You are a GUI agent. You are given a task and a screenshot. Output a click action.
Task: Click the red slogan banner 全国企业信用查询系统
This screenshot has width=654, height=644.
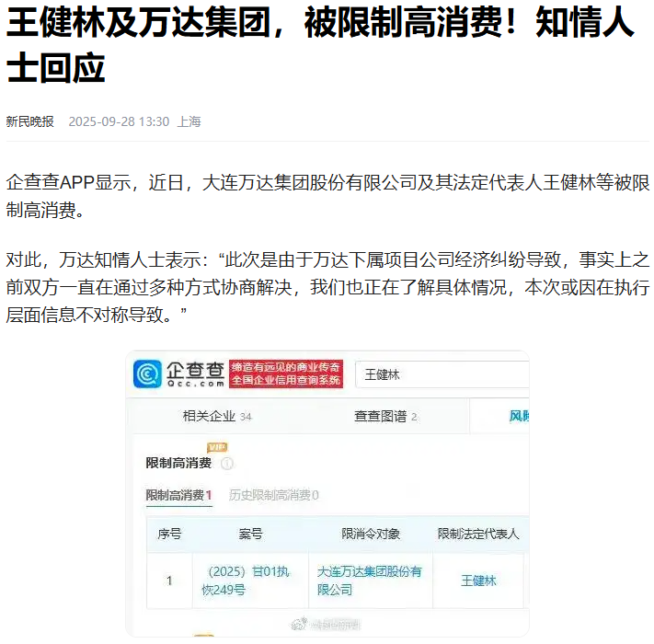click(x=286, y=374)
